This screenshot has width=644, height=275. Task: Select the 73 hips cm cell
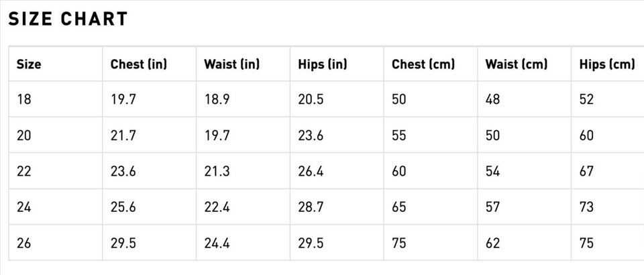586,207
